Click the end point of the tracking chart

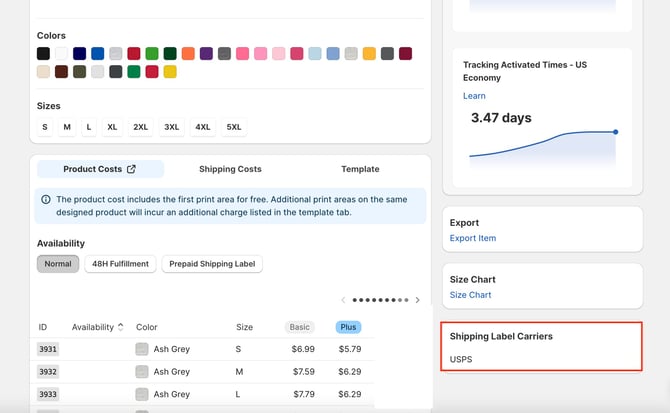(x=615, y=131)
